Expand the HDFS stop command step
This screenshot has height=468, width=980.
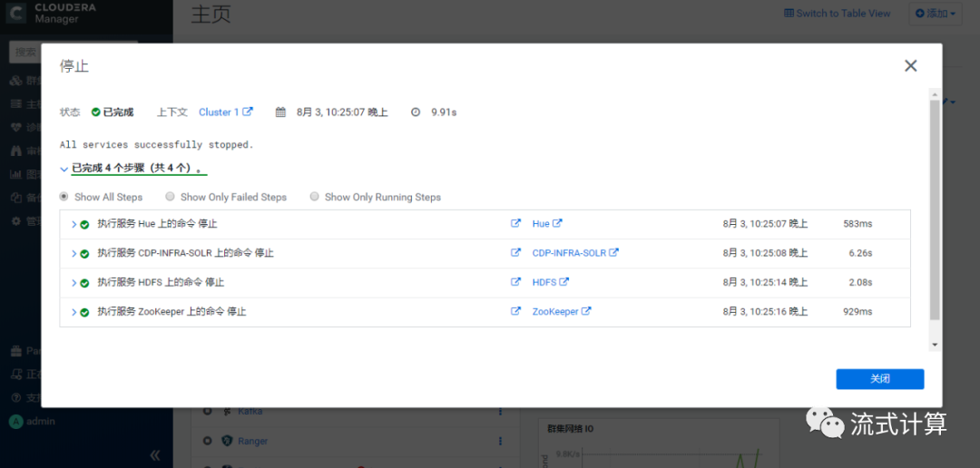pos(73,282)
